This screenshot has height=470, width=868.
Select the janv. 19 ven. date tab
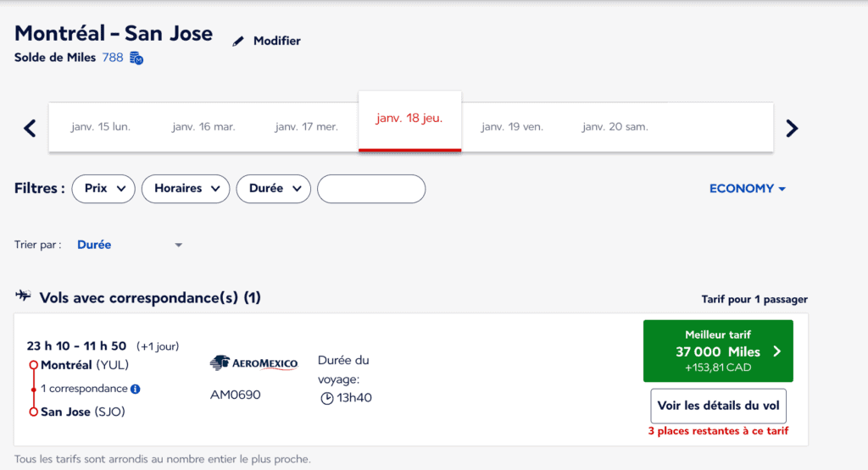[512, 127]
